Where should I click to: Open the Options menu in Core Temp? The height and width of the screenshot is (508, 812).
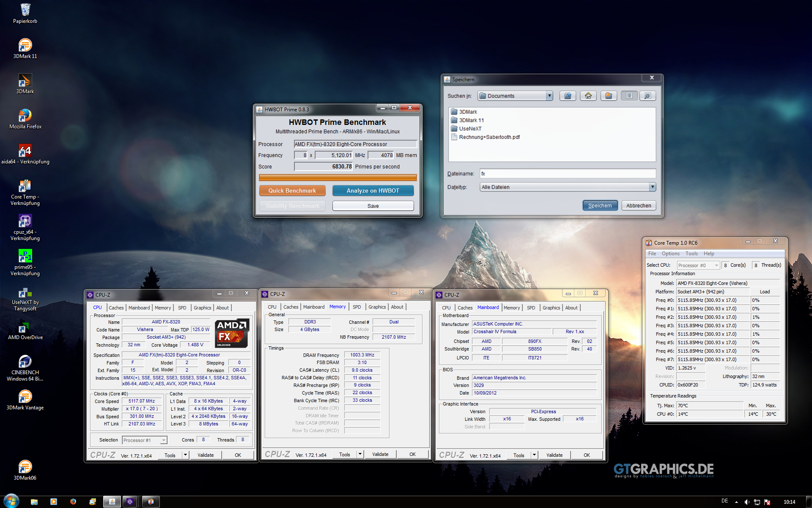click(671, 254)
